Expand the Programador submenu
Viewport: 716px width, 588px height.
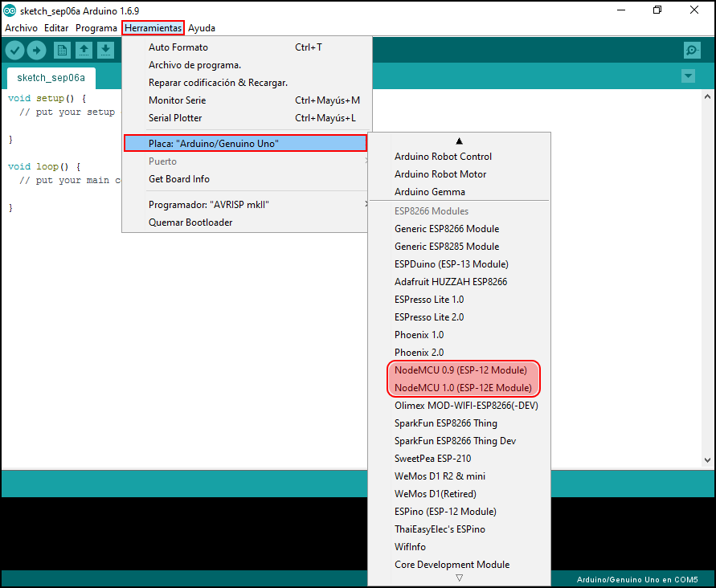(x=245, y=205)
